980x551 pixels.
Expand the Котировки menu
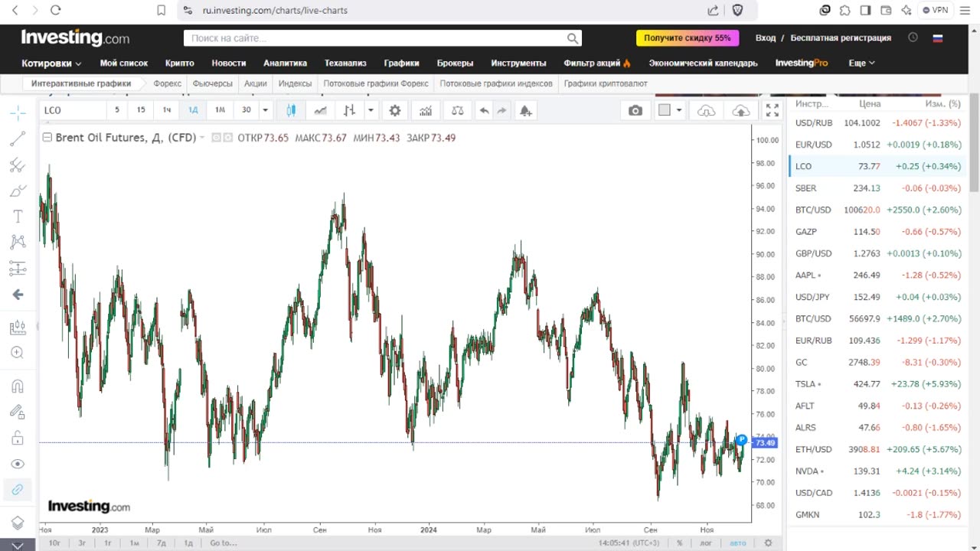pyautogui.click(x=51, y=63)
